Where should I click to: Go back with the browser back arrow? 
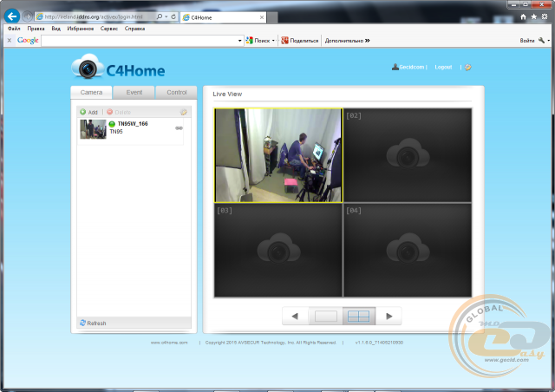[x=12, y=16]
